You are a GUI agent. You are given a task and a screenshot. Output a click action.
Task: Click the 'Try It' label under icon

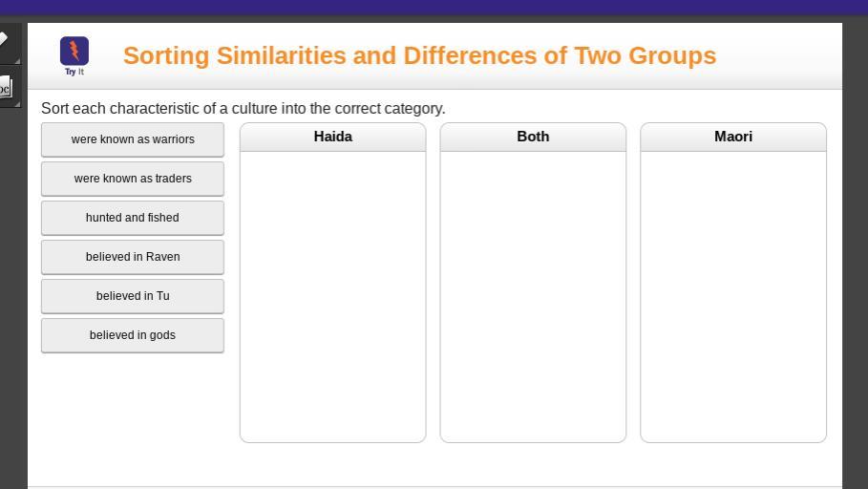[74, 72]
